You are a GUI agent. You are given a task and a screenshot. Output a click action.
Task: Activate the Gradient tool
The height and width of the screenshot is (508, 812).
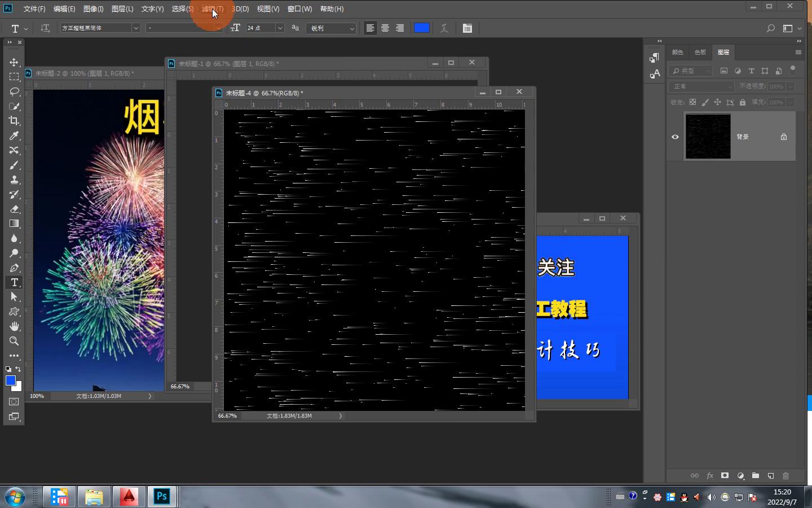tap(14, 224)
